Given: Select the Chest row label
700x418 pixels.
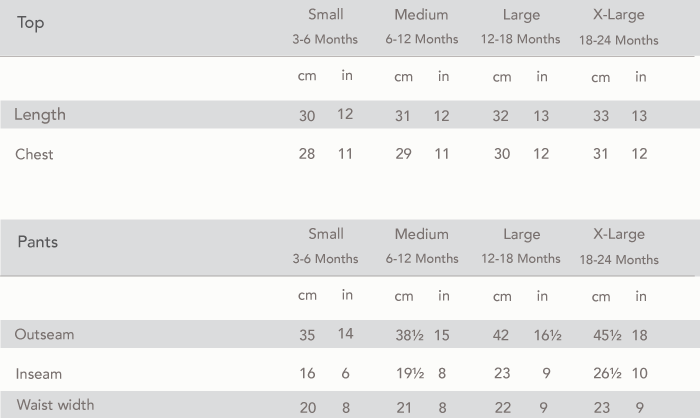Looking at the screenshot, I should click(x=34, y=154).
